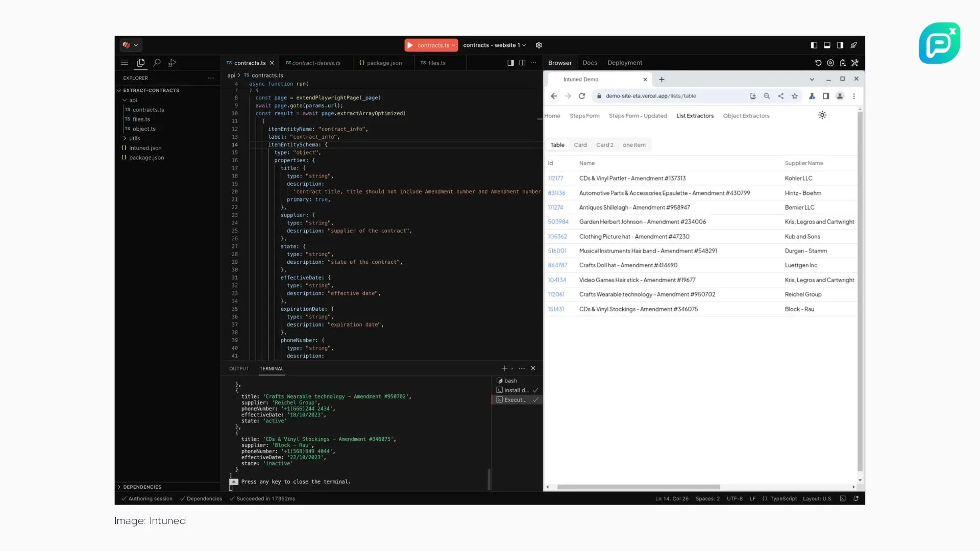Select the 'List Extractors' tab in browser
980x551 pixels.
[695, 116]
